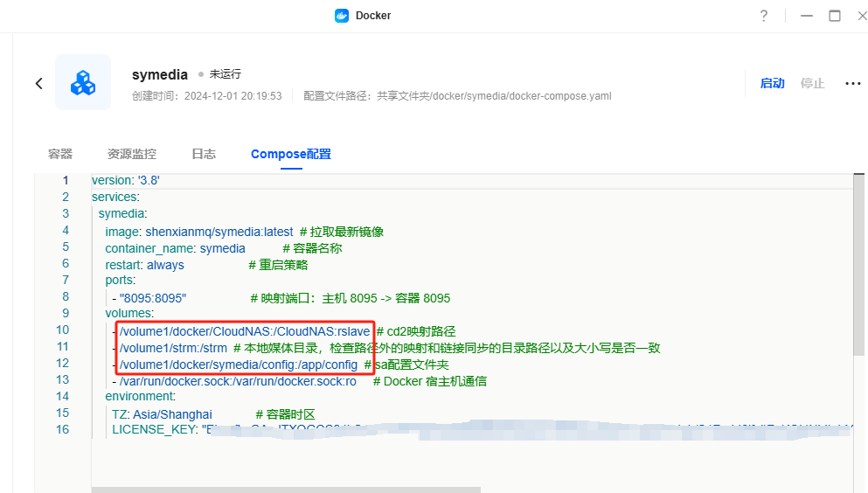
Task: Click the "volumes:" line
Action: pos(129,313)
